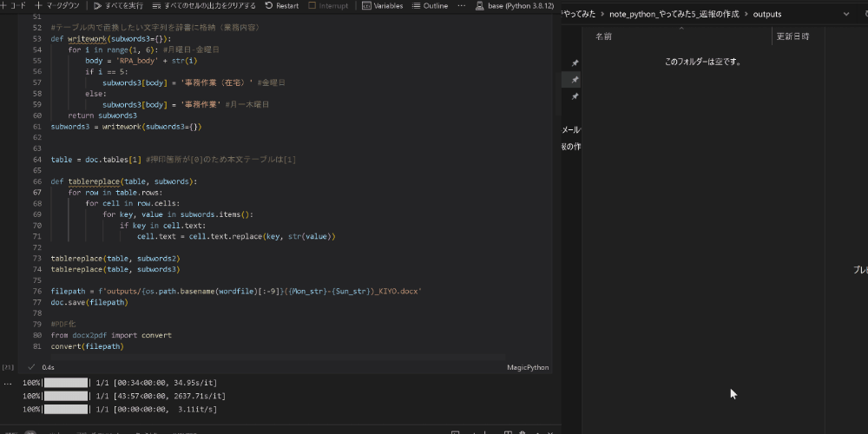Open the Variables panel
Screen dimensions: 868x434
383,5
